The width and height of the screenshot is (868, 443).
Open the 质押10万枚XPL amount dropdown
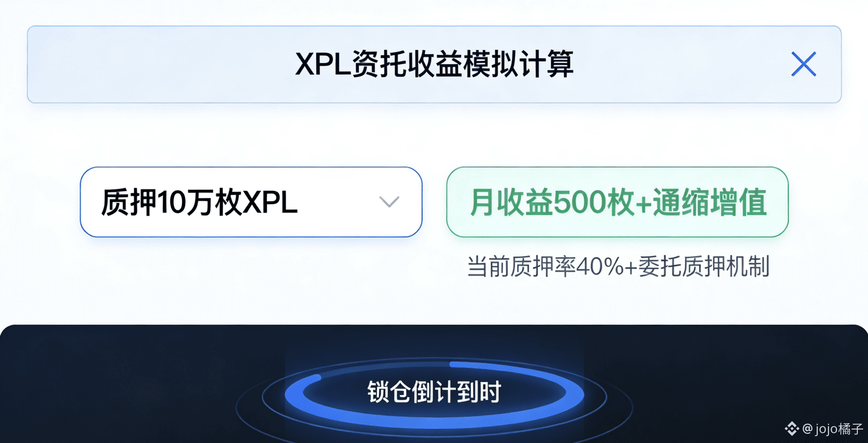click(x=251, y=202)
